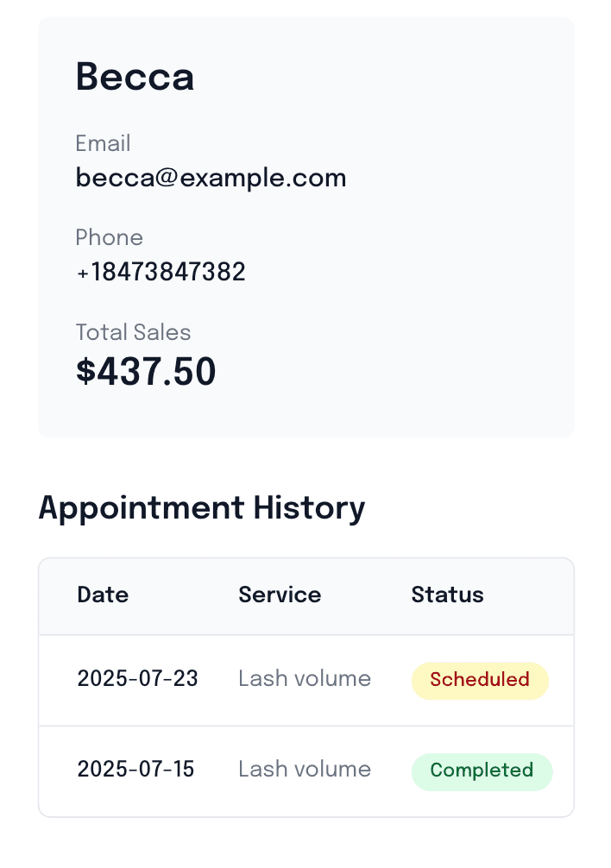The image size is (611, 868).
Task: Click the Phone field label
Action: tap(109, 237)
